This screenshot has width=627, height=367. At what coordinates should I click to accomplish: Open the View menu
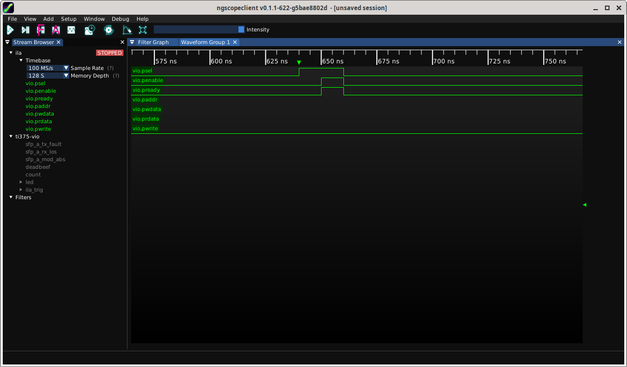(30, 19)
